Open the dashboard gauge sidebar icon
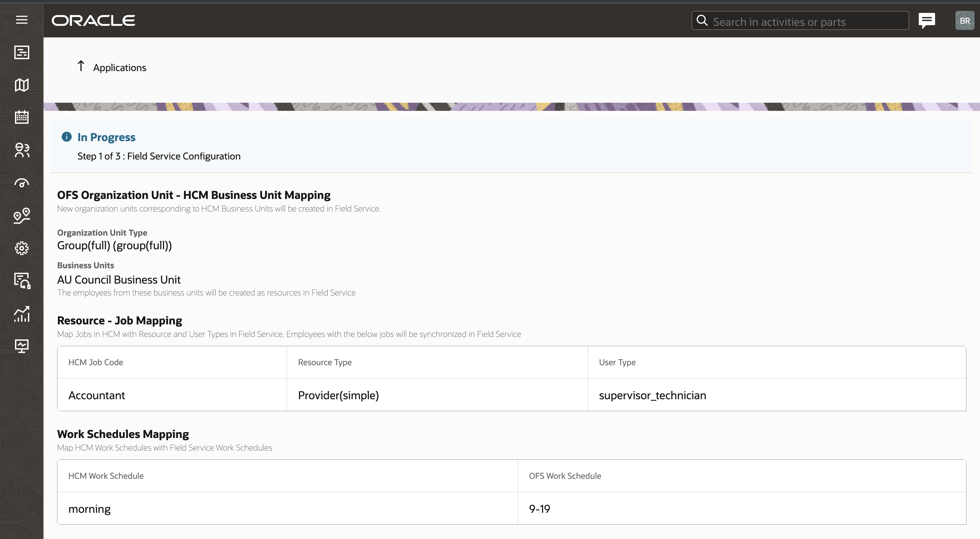 [22, 183]
